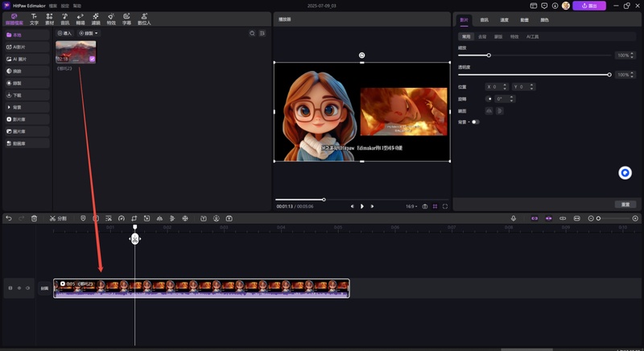Viewport: 644px width, 351px height.
Task: Click the voiceover microphone icon above timeline
Action: point(513,218)
